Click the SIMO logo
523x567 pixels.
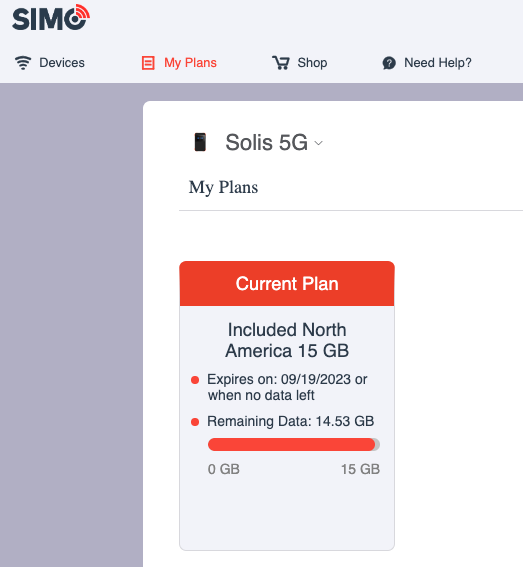click(51, 17)
